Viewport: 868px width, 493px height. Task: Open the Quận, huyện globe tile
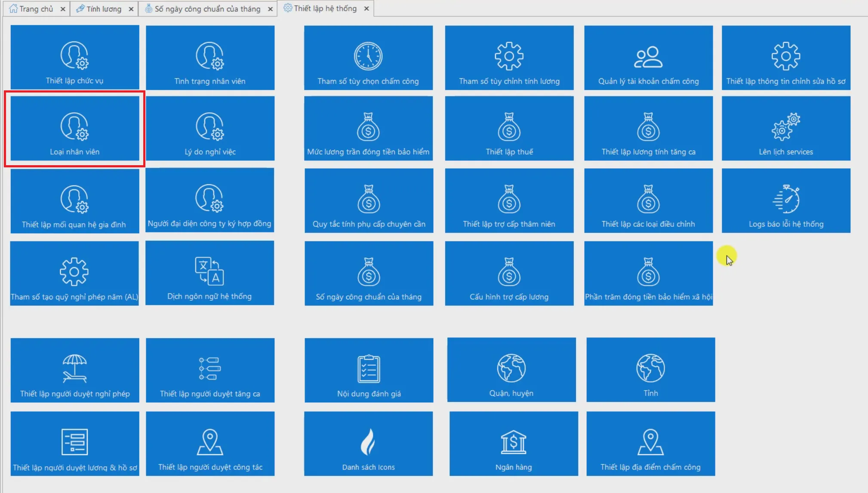[x=511, y=370]
